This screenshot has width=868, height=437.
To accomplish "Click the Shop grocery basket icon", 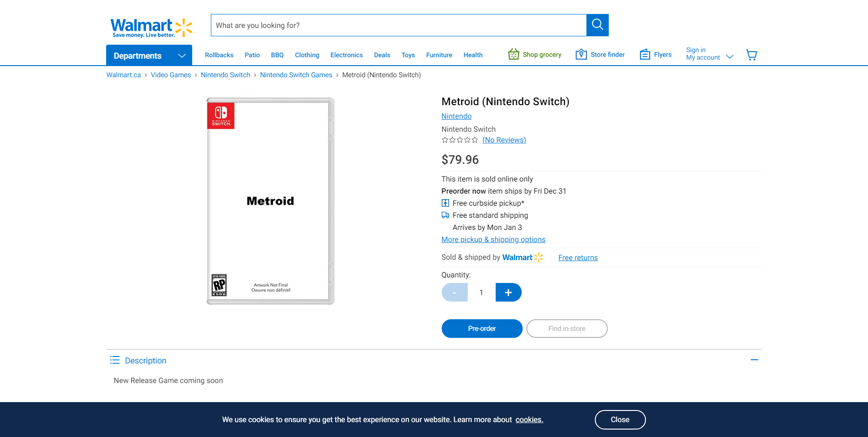I will tap(513, 54).
